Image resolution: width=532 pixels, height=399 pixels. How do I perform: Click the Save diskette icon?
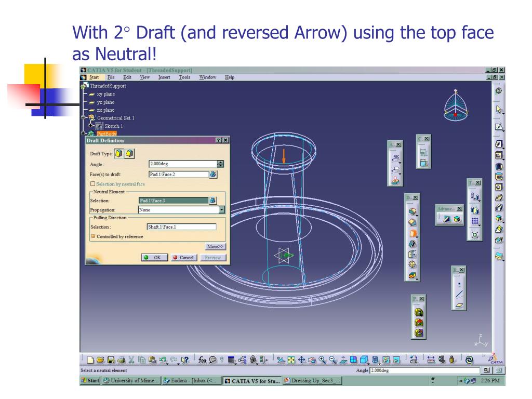[111, 360]
